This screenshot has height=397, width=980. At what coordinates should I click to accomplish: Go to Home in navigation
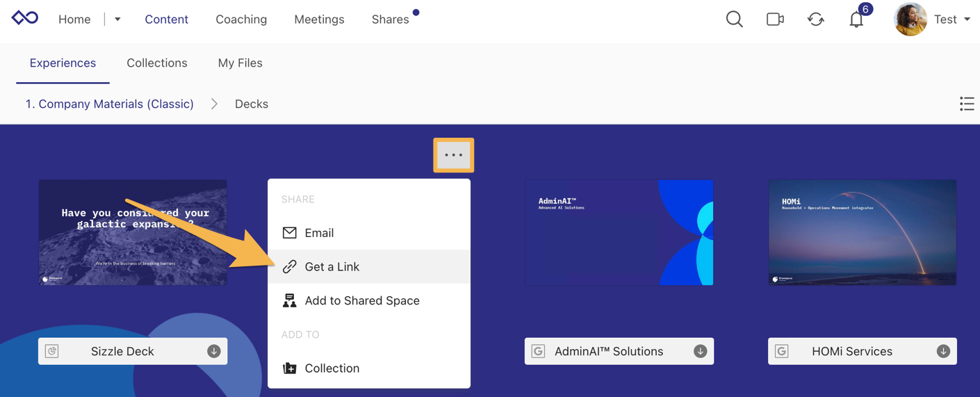pyautogui.click(x=74, y=19)
